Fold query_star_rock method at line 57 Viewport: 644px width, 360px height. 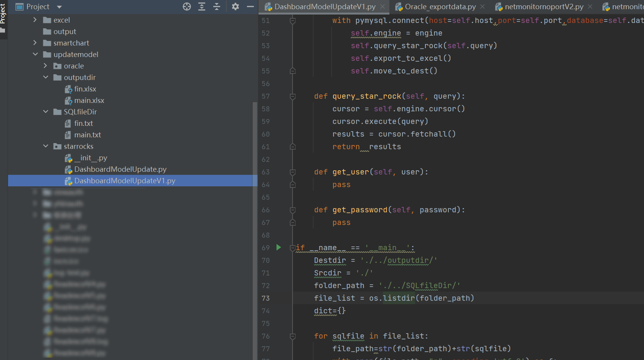(x=293, y=96)
